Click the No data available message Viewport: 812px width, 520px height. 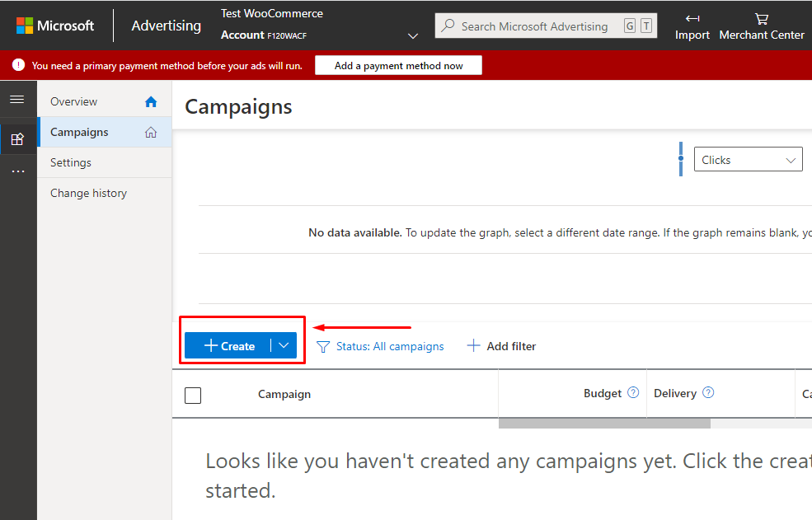click(560, 233)
